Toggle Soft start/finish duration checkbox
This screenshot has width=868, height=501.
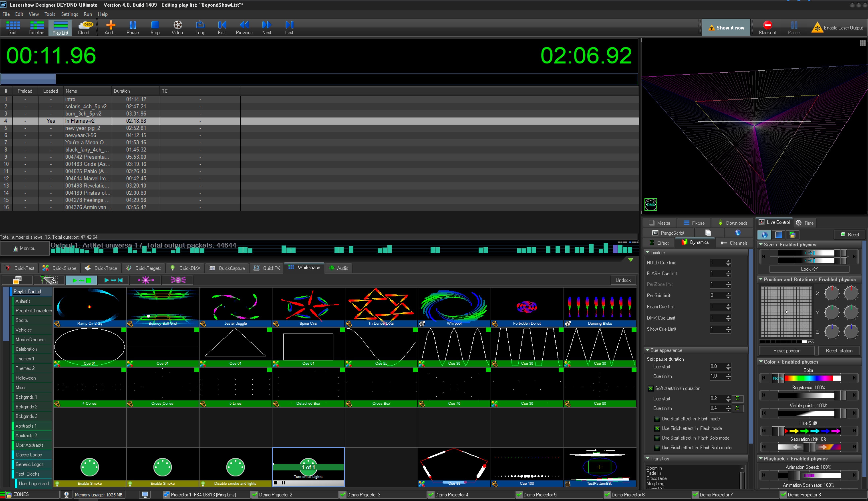tap(651, 389)
